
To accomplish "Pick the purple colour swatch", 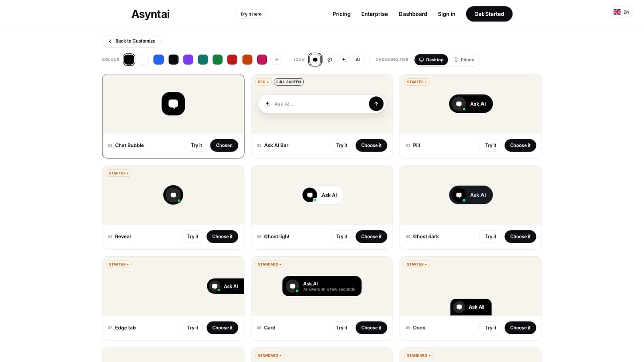I will (188, 59).
